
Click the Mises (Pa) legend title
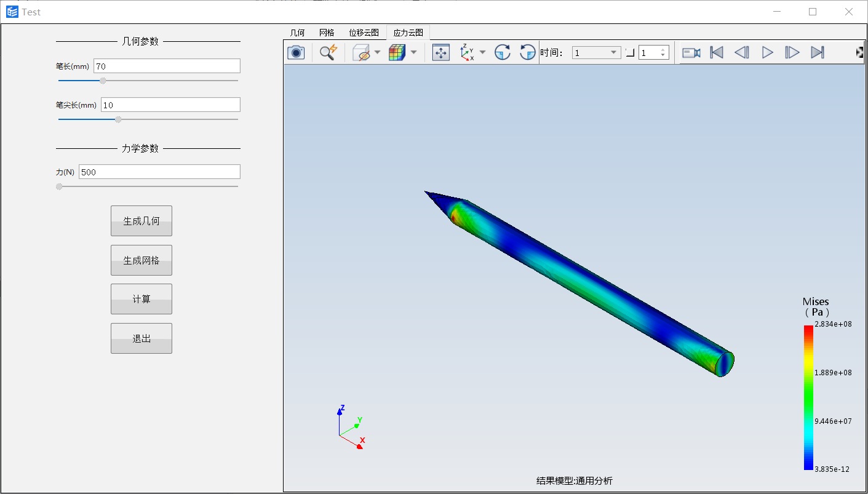[816, 306]
